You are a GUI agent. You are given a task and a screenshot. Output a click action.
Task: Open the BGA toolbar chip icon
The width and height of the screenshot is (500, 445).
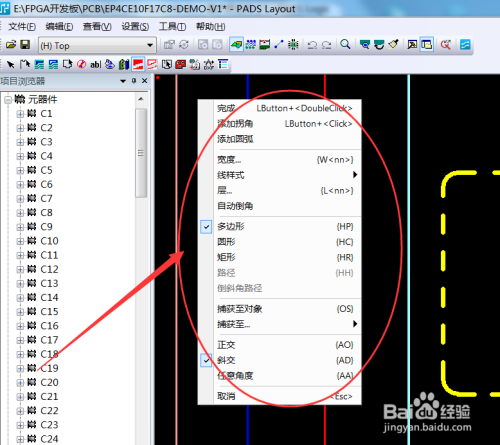293,45
